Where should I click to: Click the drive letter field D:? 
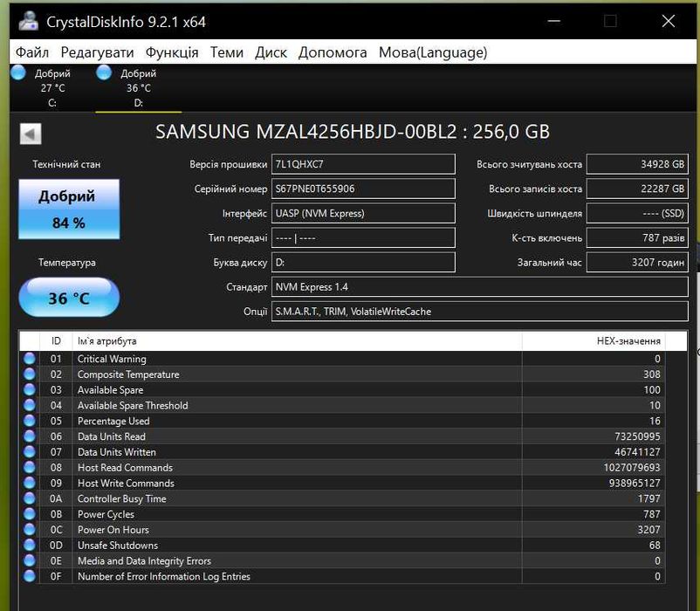coord(363,263)
